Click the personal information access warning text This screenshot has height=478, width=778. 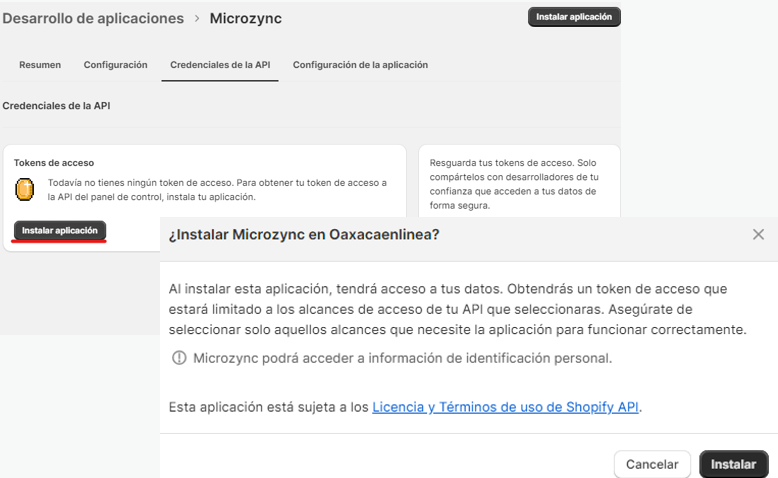coord(402,358)
